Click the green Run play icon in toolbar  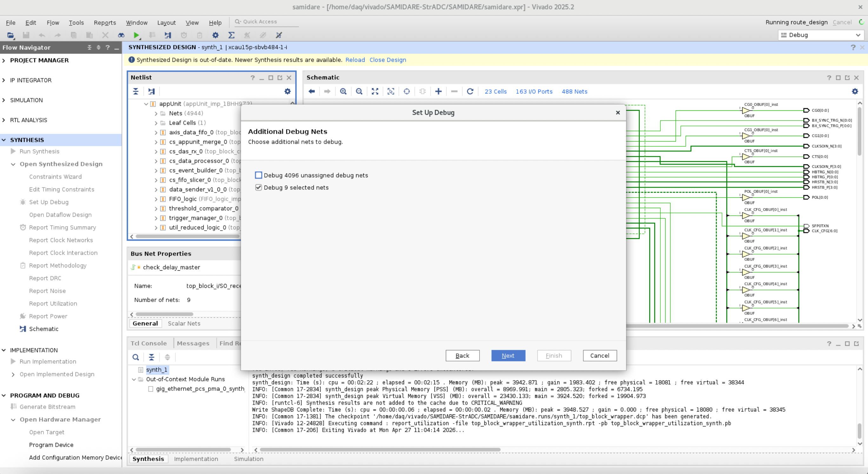(x=136, y=35)
